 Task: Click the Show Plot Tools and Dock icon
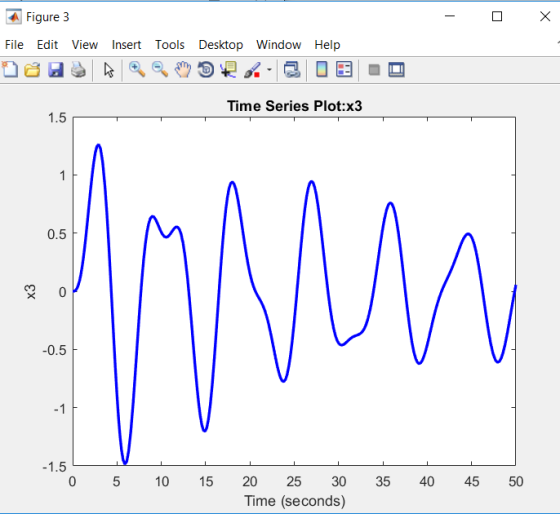point(396,69)
